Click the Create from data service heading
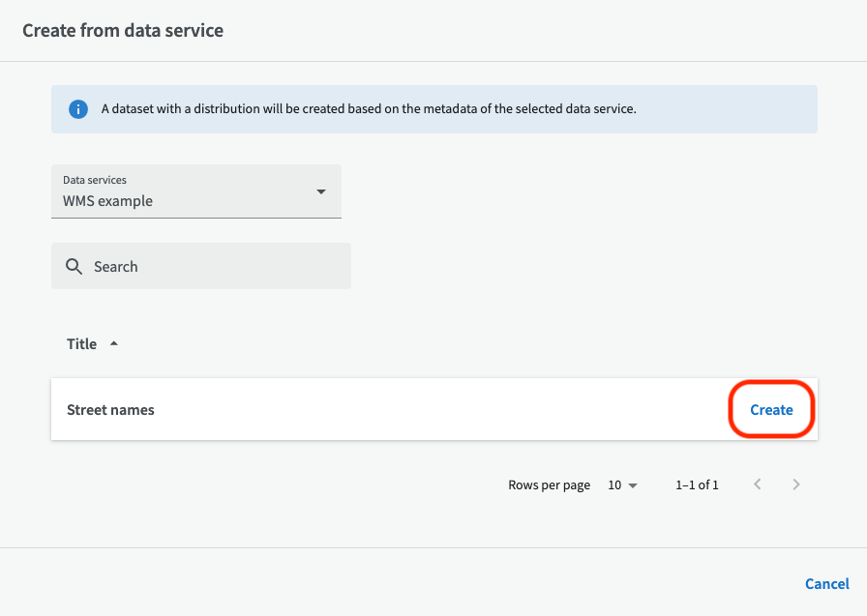The height and width of the screenshot is (616, 867). pos(123,31)
